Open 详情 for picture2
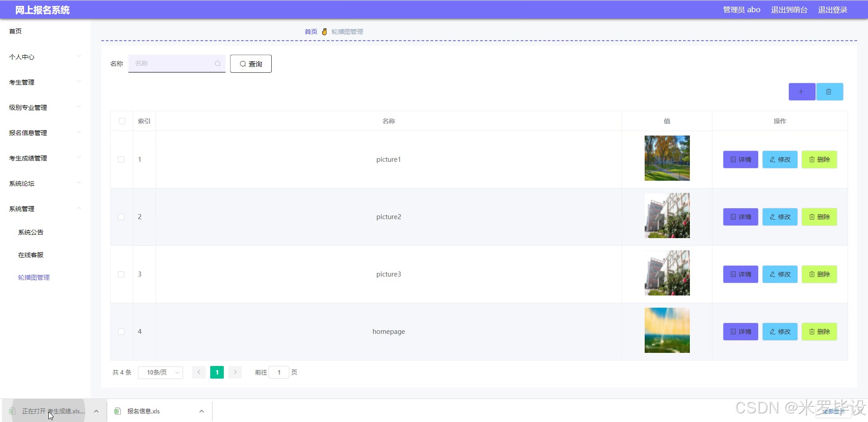Image resolution: width=868 pixels, height=422 pixels. coord(741,217)
